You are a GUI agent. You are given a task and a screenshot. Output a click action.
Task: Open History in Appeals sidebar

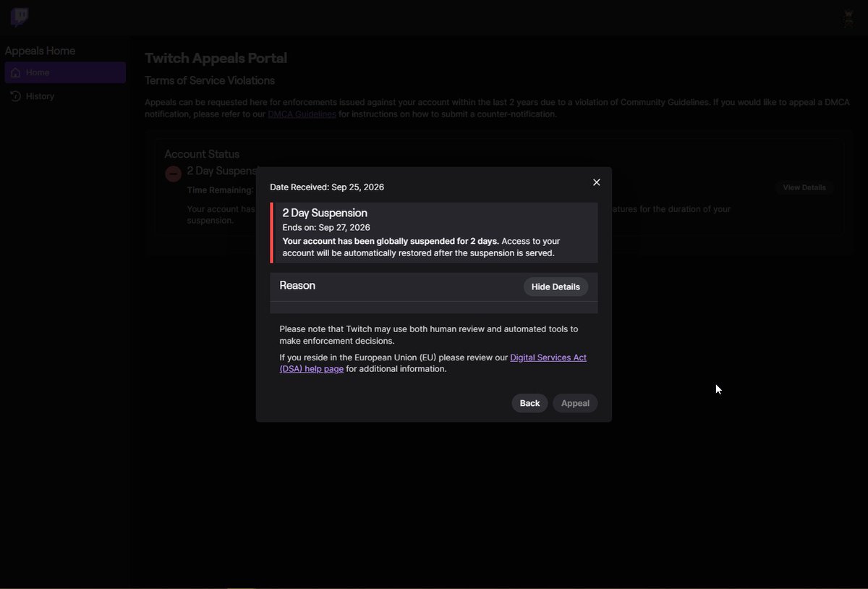[65, 96]
